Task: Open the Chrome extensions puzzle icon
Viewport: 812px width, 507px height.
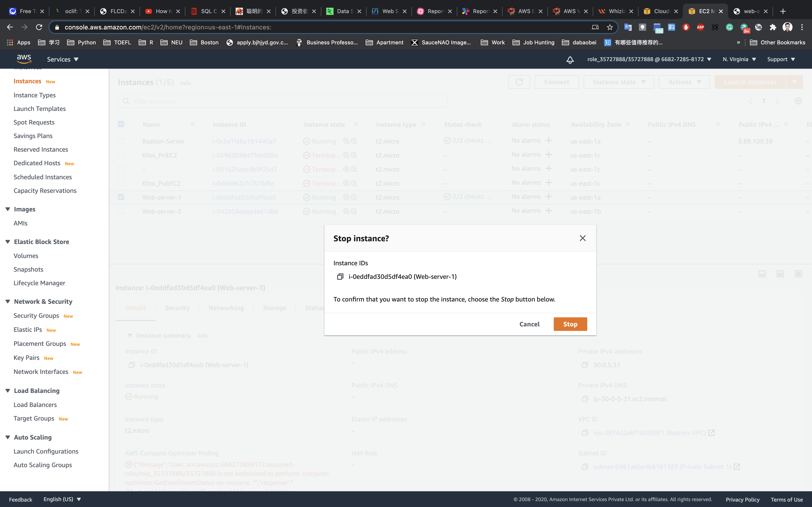Action: pos(773,27)
